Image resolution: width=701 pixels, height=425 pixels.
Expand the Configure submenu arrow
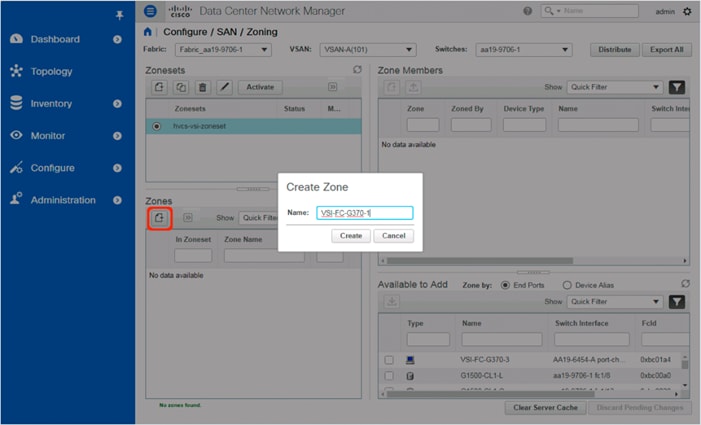(117, 168)
